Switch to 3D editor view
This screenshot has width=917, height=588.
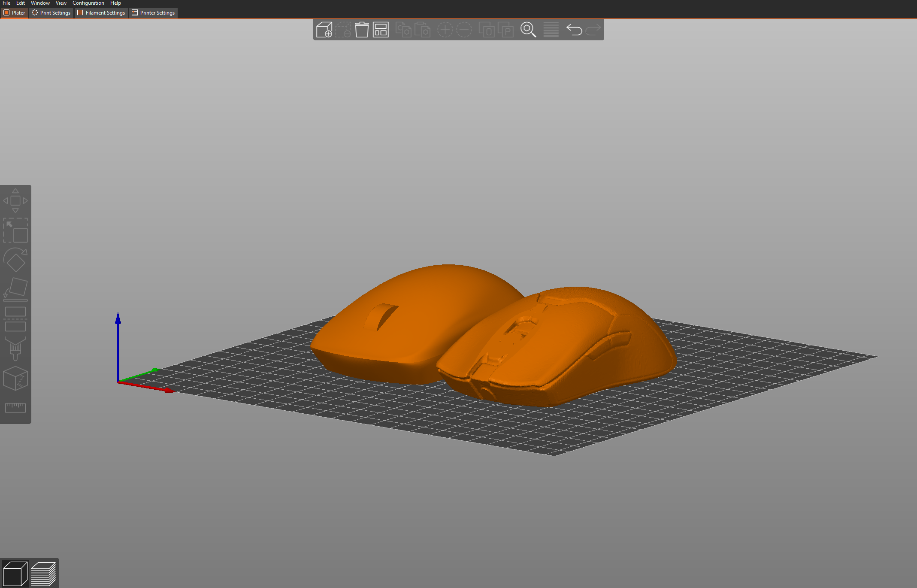coord(15,573)
